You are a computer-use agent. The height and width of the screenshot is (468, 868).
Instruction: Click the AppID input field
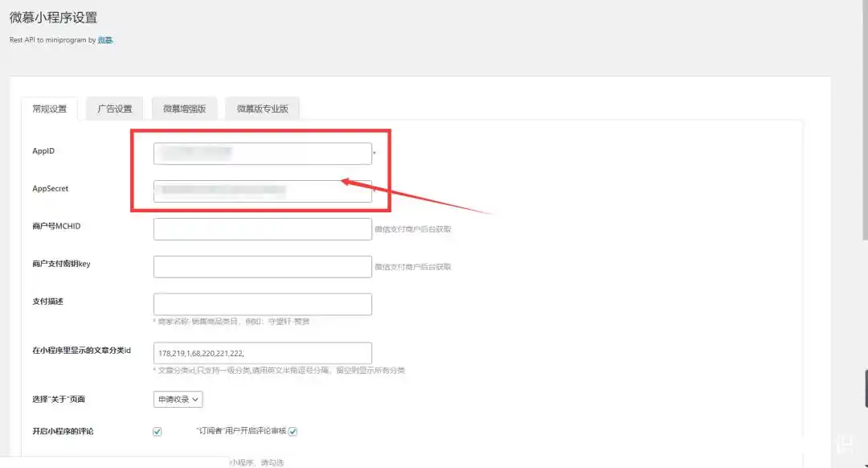[262, 153]
